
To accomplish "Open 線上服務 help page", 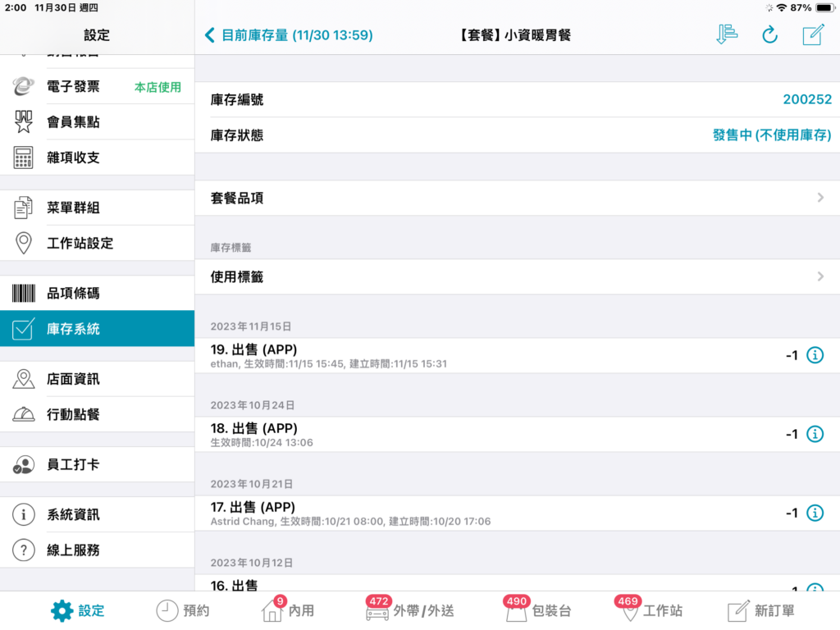I will click(x=97, y=550).
